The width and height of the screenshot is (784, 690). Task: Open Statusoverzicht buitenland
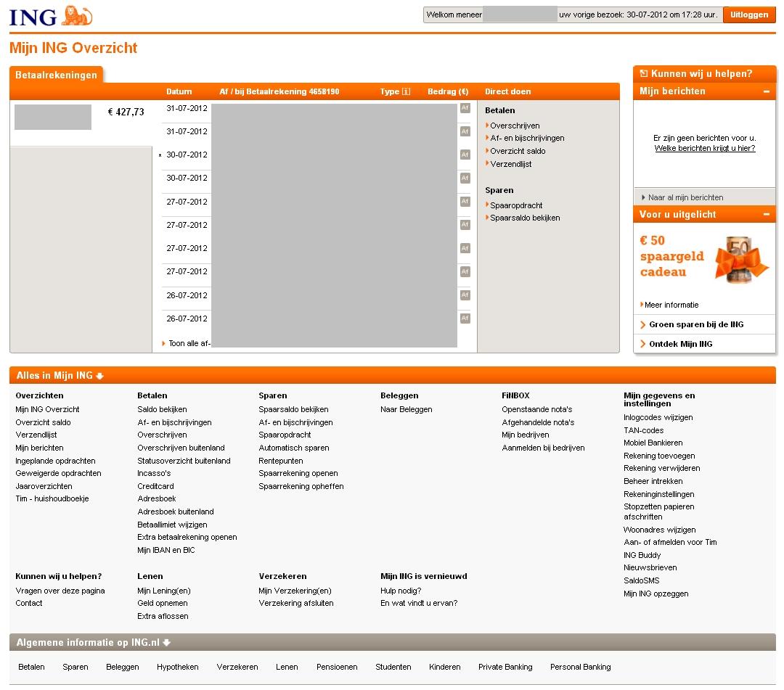pos(184,461)
